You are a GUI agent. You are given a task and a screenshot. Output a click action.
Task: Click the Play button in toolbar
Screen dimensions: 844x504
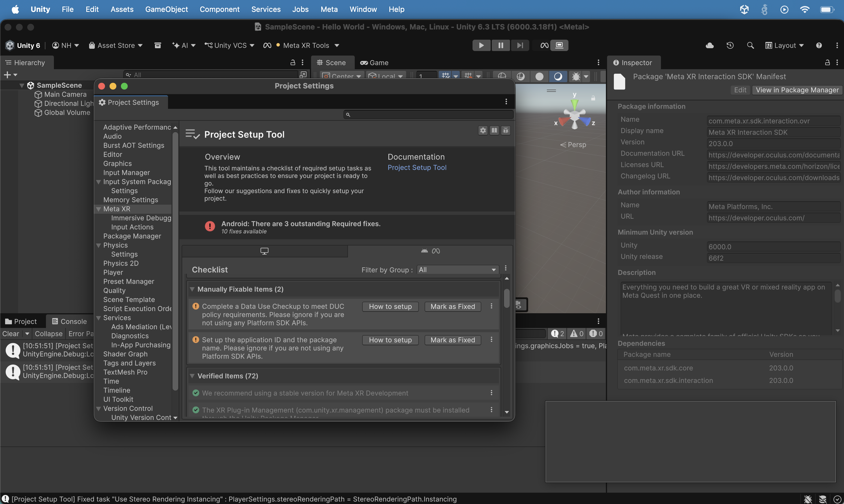pos(481,45)
